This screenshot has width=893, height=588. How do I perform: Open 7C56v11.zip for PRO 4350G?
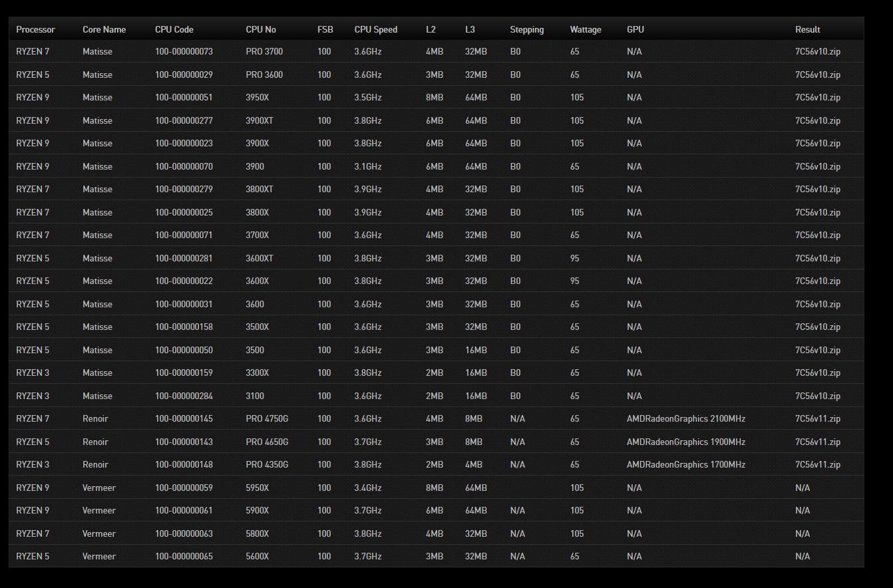pos(817,464)
